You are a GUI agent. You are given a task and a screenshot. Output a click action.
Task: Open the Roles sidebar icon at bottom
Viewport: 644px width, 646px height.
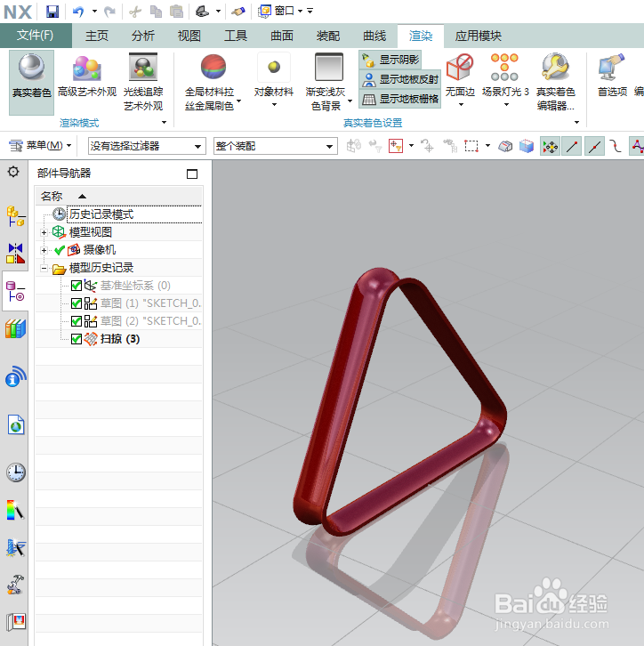coord(16,621)
